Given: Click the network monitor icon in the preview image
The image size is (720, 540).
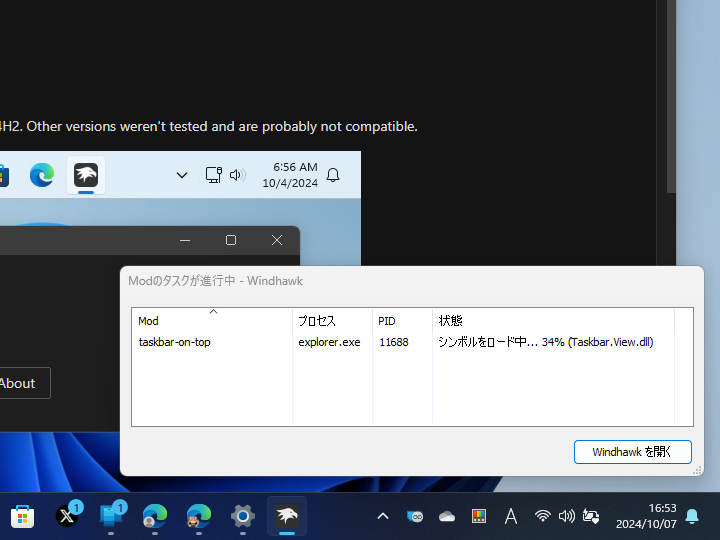Looking at the screenshot, I should point(214,175).
